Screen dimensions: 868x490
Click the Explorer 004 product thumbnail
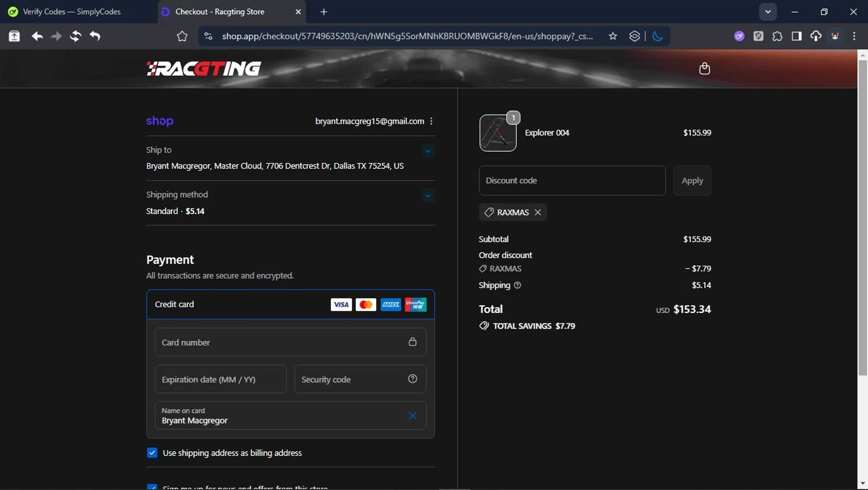(498, 133)
